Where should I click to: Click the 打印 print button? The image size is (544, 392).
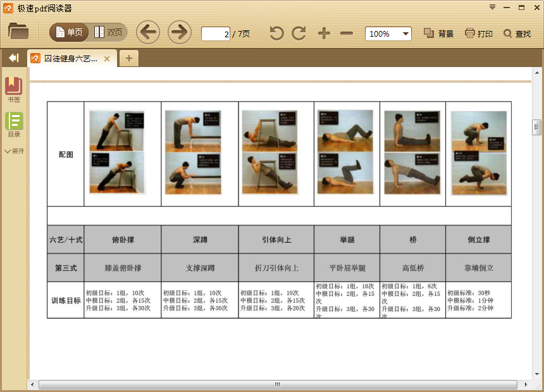pyautogui.click(x=479, y=34)
